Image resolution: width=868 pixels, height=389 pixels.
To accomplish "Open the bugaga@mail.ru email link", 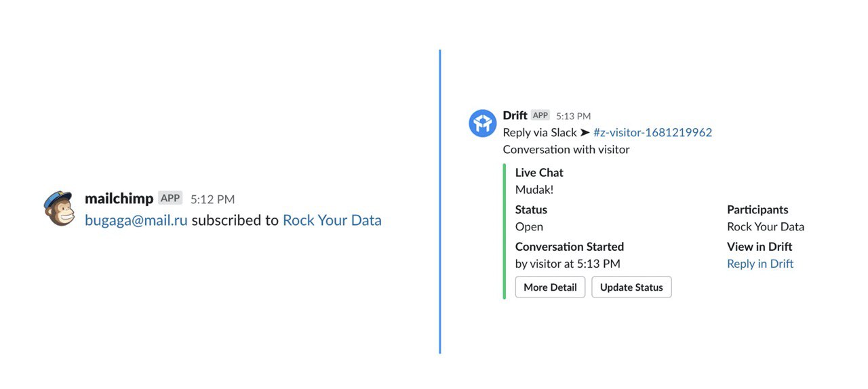I will tap(136, 220).
